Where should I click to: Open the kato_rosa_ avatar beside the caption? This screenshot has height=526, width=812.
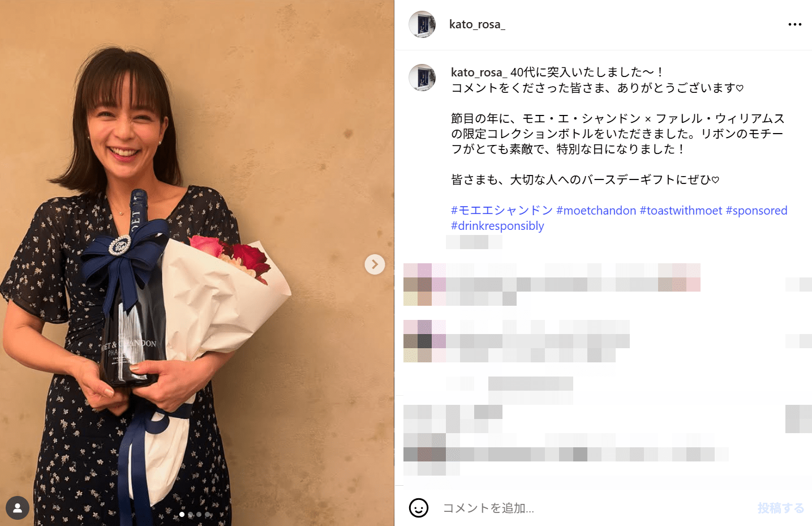(422, 78)
